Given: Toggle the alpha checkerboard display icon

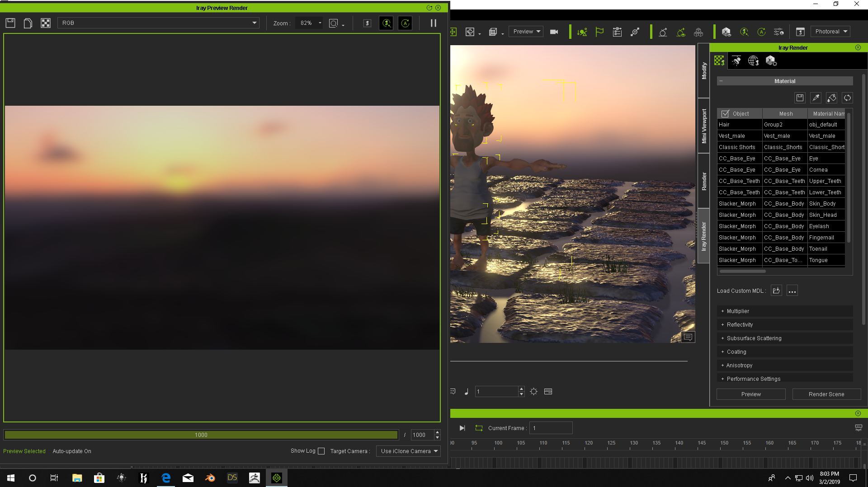Looking at the screenshot, I should click(46, 23).
